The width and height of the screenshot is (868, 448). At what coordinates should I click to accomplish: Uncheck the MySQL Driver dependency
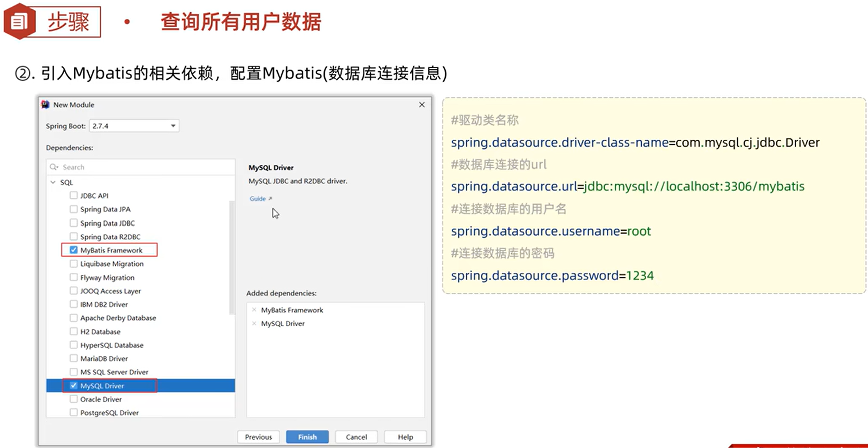coord(73,386)
